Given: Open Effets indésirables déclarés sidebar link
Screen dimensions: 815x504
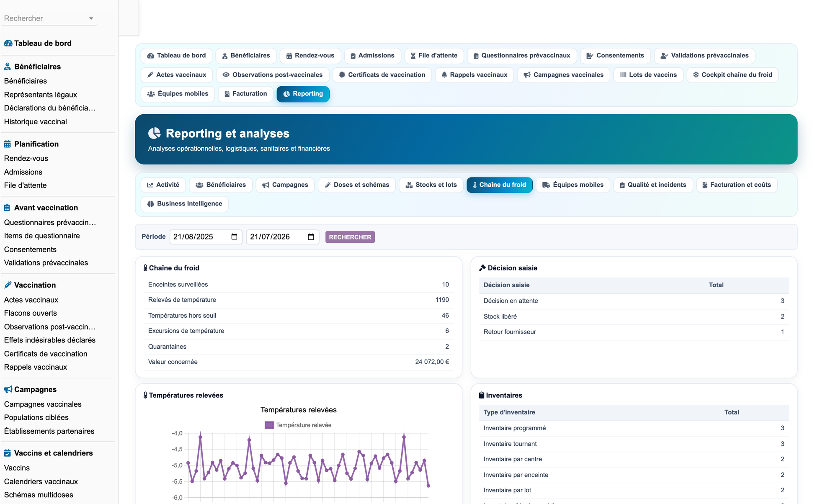Looking at the screenshot, I should 50,340.
